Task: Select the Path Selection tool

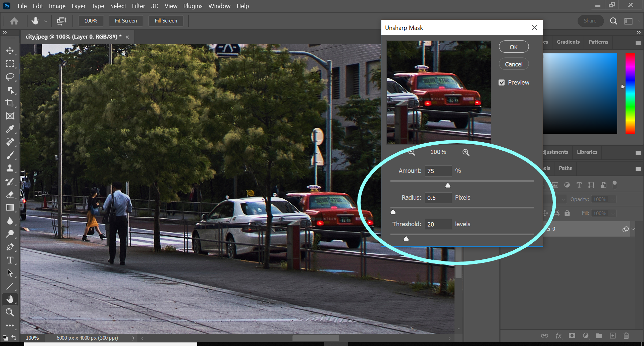Action: tap(10, 273)
